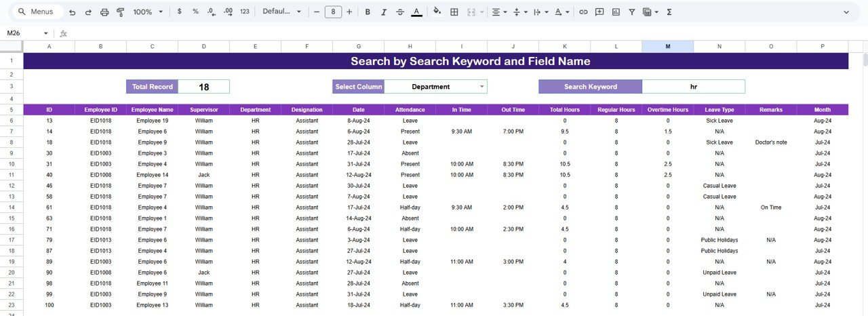
Task: Select the Doctor's note remark cell
Action: click(770, 142)
